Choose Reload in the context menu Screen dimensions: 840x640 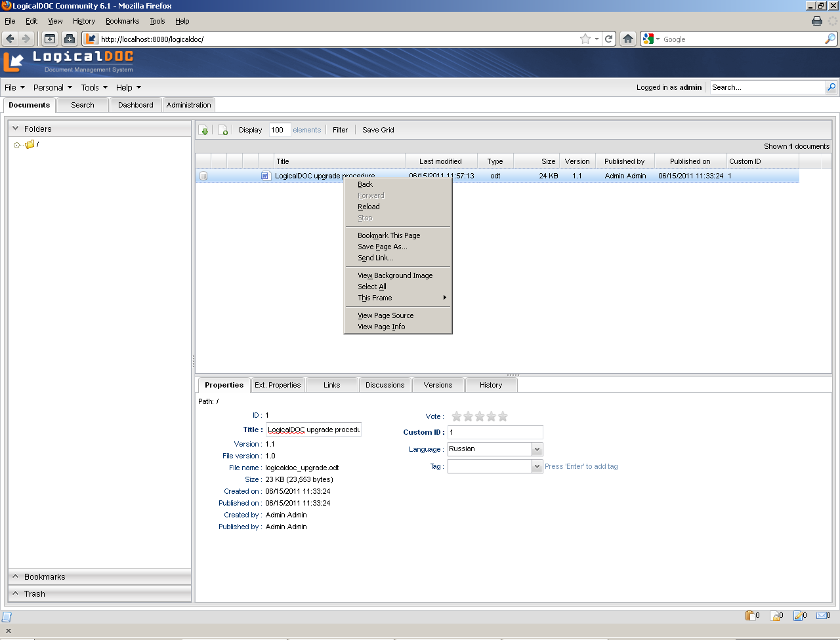pos(398,207)
